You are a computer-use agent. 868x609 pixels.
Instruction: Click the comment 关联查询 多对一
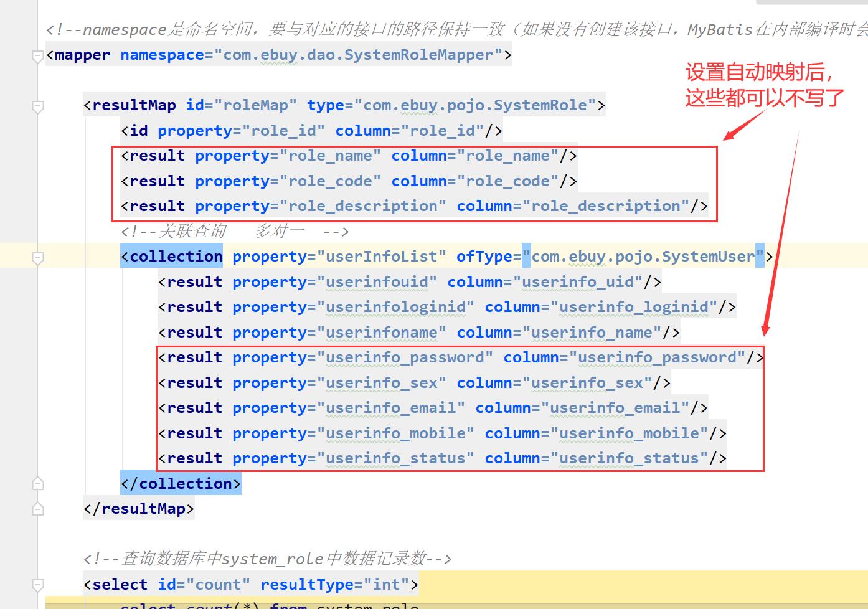[x=235, y=231]
